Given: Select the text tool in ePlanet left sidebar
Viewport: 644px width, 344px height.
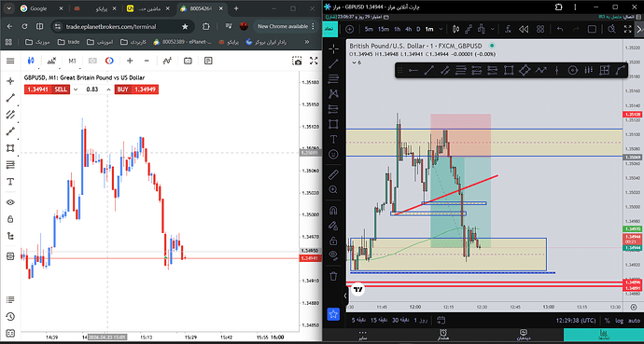Looking at the screenshot, I should [x=10, y=182].
